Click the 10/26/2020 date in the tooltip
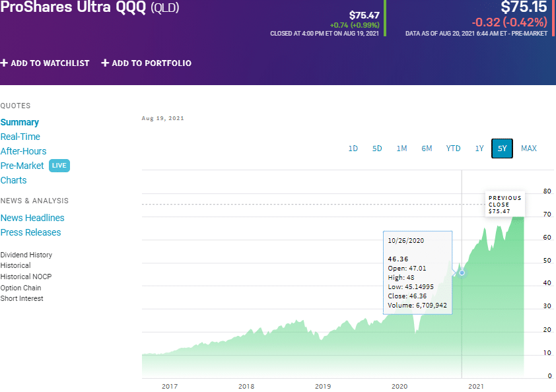The image size is (556, 392). [x=405, y=241]
